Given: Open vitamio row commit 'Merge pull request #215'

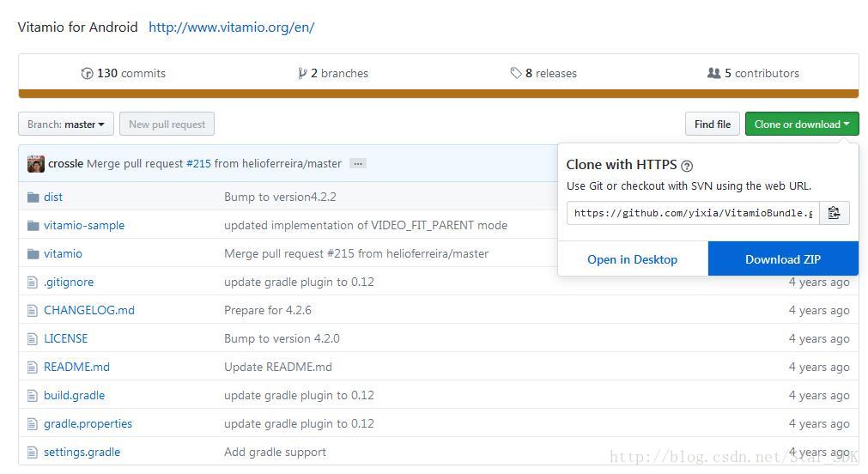Looking at the screenshot, I should pos(356,253).
